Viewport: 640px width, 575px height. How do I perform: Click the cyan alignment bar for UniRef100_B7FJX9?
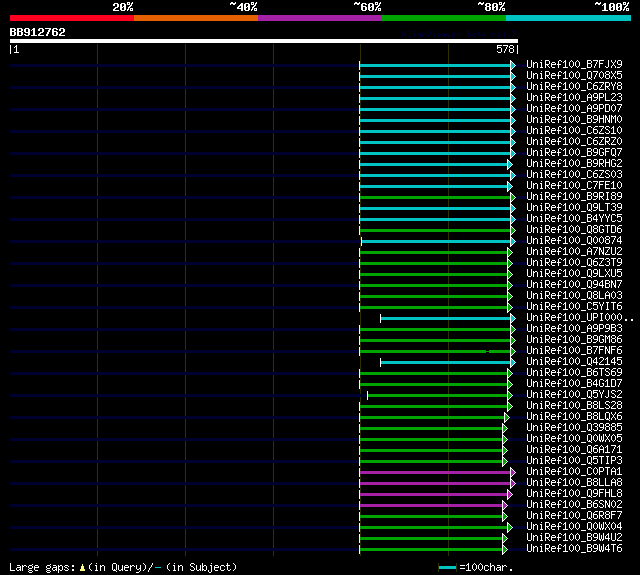pos(435,65)
